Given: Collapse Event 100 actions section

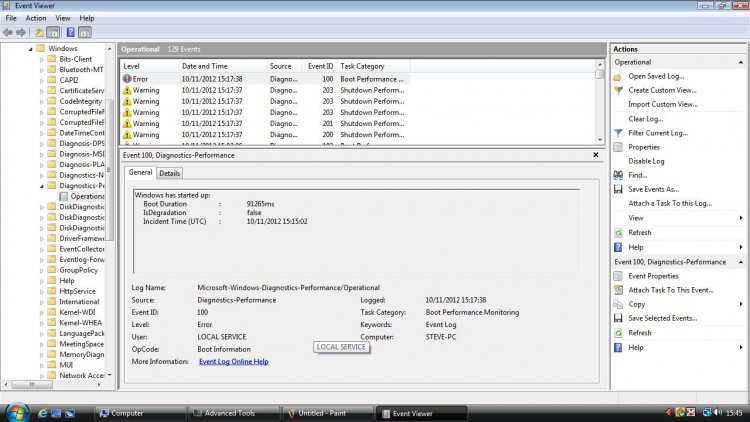Looking at the screenshot, I should (740, 262).
